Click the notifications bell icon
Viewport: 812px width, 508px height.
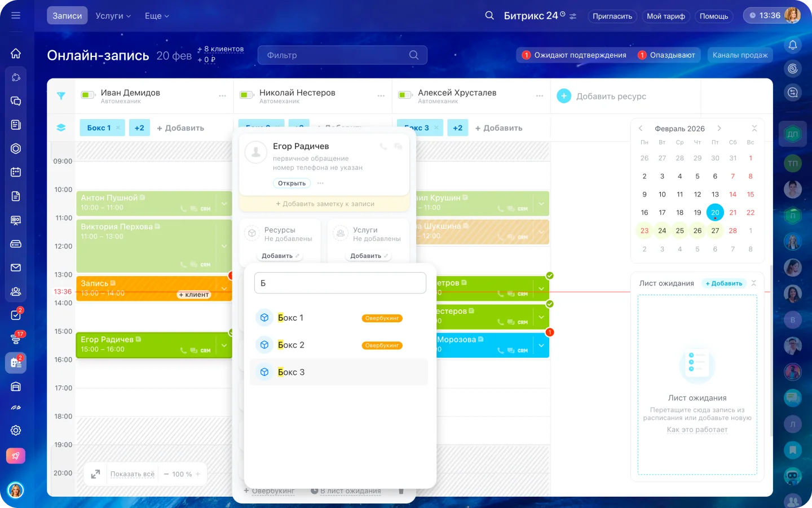point(793,45)
